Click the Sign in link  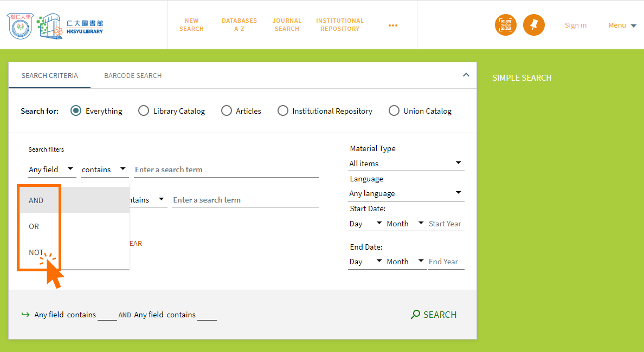coord(575,25)
